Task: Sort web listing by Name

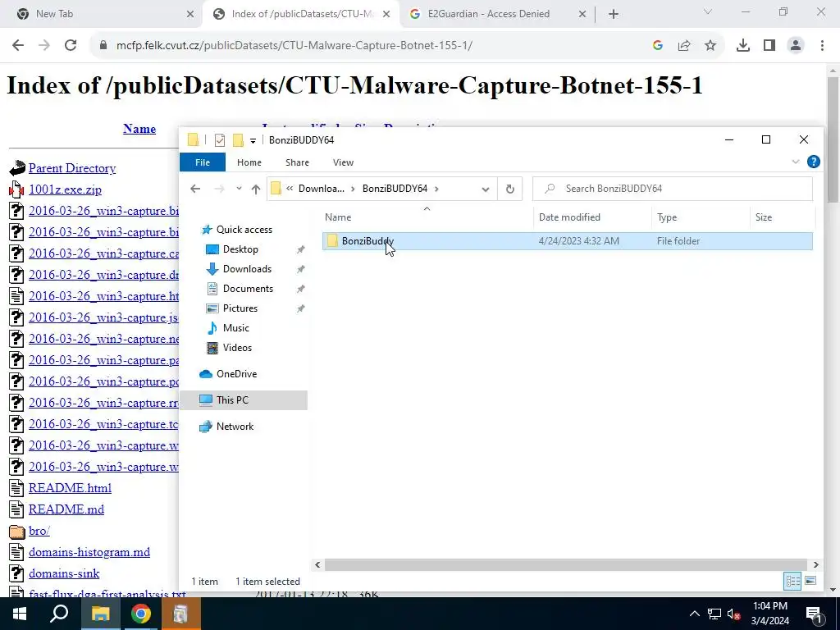Action: pyautogui.click(x=139, y=129)
